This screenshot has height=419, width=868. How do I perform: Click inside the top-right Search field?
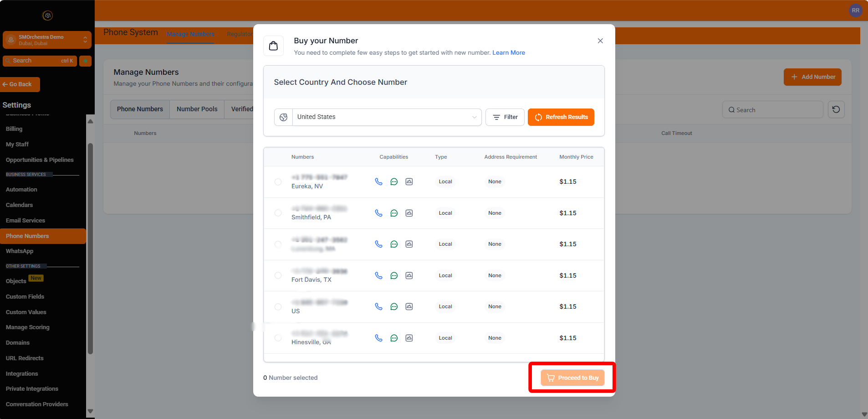[x=772, y=109]
